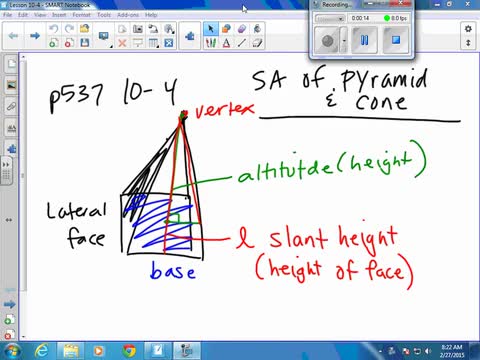Go to next page with forward arrow
The image size is (480, 360).
pos(35,36)
